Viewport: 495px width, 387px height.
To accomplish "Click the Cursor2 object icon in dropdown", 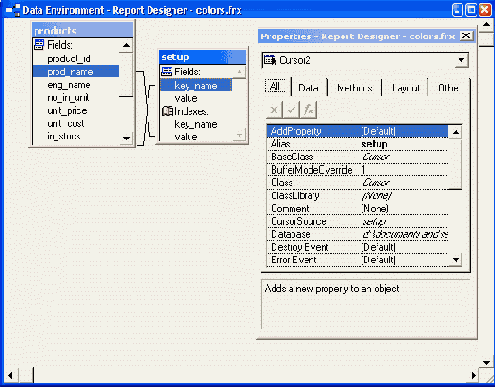I will pyautogui.click(x=270, y=60).
